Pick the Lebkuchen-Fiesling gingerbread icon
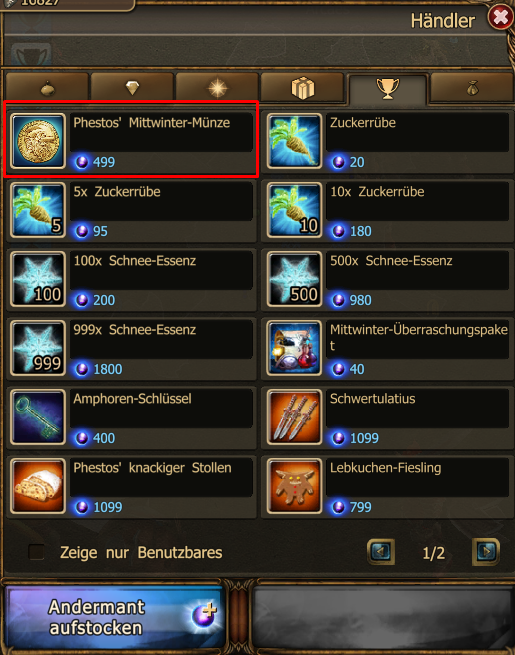This screenshot has height=655, width=515. [294, 486]
